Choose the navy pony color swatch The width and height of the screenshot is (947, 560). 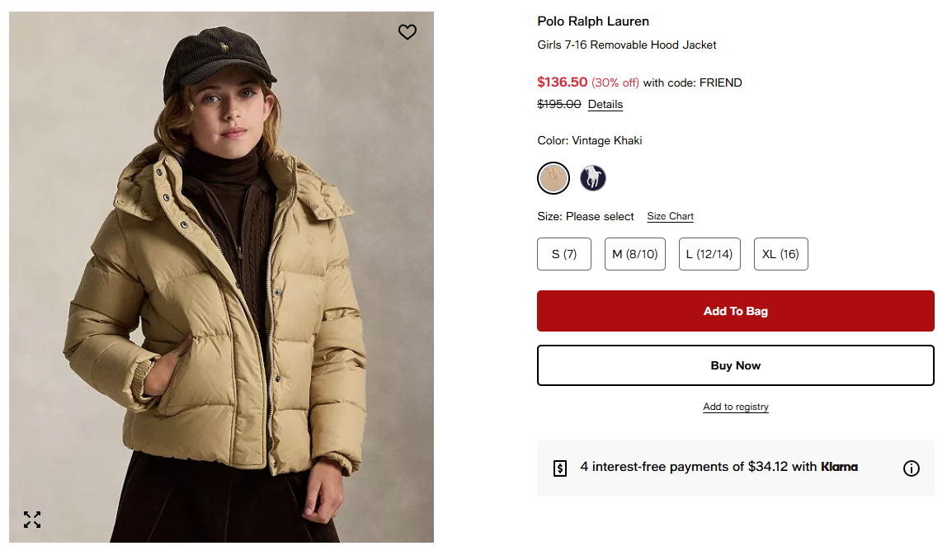(592, 177)
